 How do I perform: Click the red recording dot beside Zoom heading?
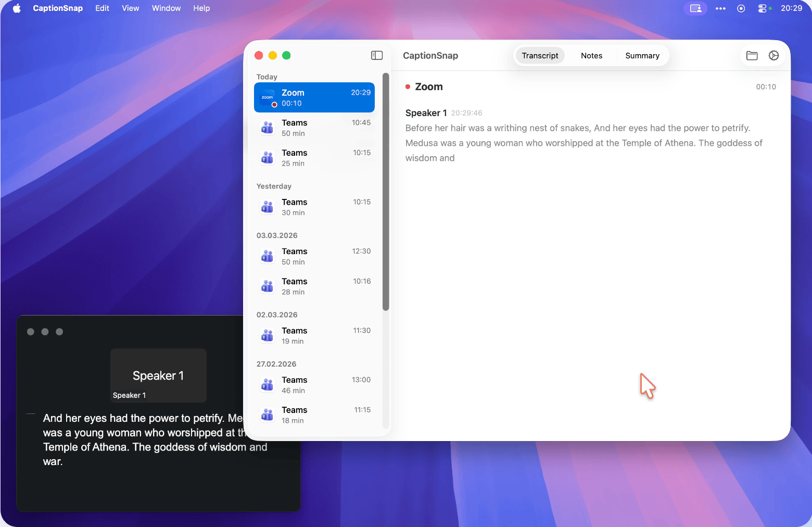coord(408,87)
